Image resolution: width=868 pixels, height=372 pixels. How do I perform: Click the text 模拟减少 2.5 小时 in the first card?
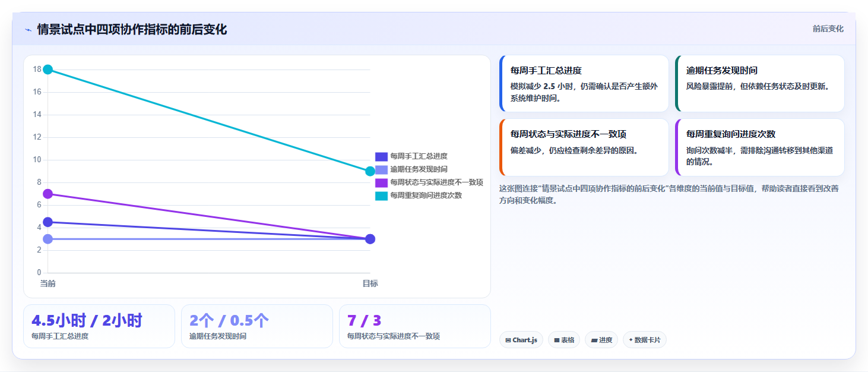pyautogui.click(x=543, y=86)
